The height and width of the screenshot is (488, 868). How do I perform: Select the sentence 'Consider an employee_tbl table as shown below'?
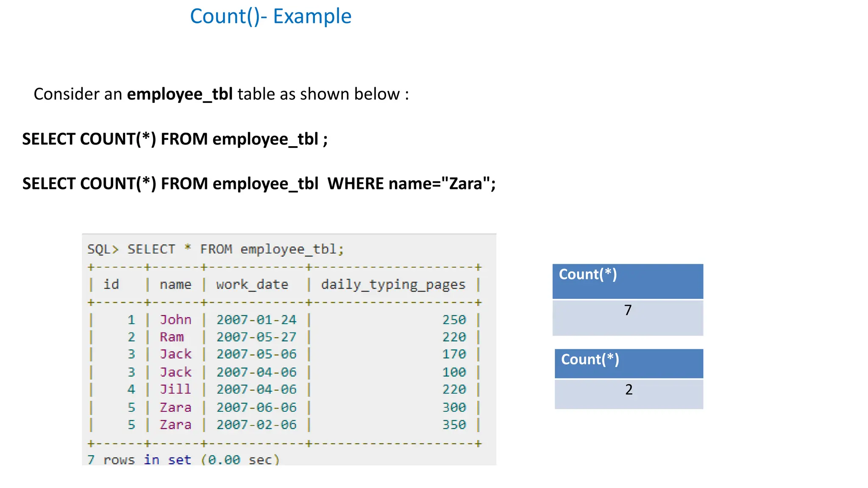(217, 94)
